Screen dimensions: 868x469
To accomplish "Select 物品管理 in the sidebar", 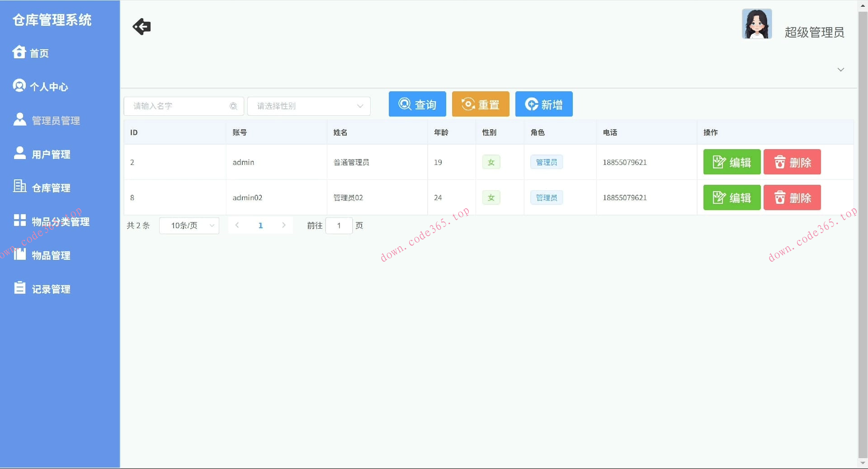I will click(51, 255).
